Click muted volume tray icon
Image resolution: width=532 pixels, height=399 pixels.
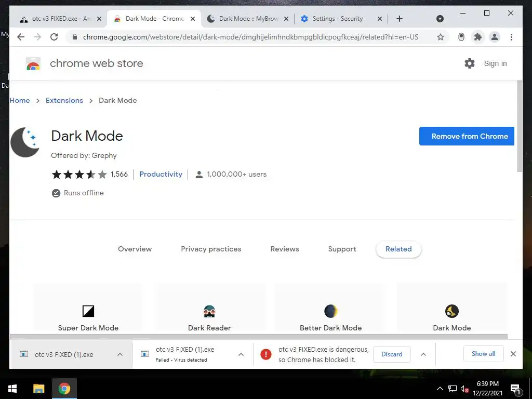464,389
